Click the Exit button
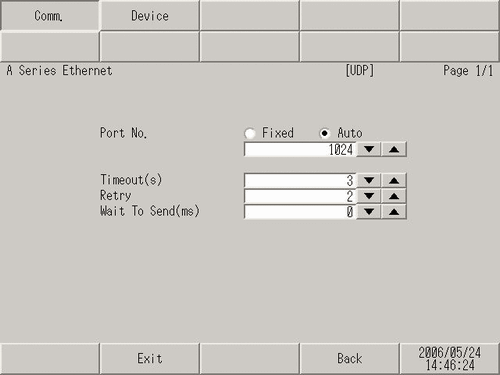Screen dimensions: 500x375 [150, 359]
